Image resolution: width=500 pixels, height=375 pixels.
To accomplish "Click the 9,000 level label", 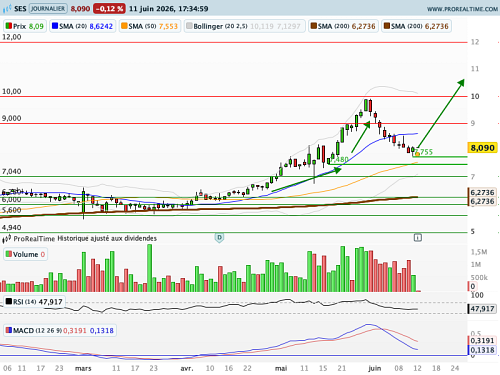I will [12, 118].
